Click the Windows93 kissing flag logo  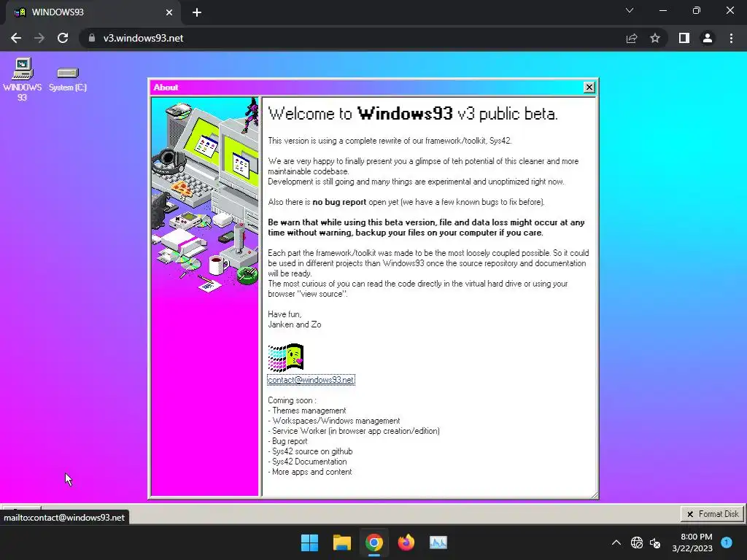(x=286, y=357)
